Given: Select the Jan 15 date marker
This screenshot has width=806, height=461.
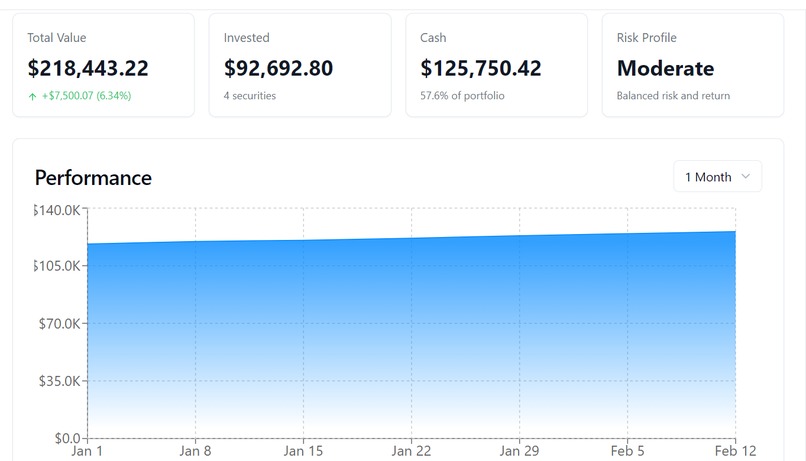Looking at the screenshot, I should pyautogui.click(x=303, y=451).
